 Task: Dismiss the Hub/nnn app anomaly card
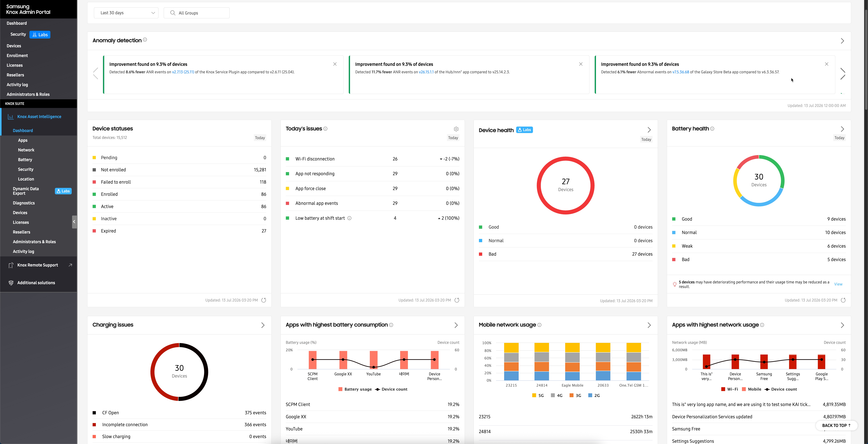[x=581, y=64]
